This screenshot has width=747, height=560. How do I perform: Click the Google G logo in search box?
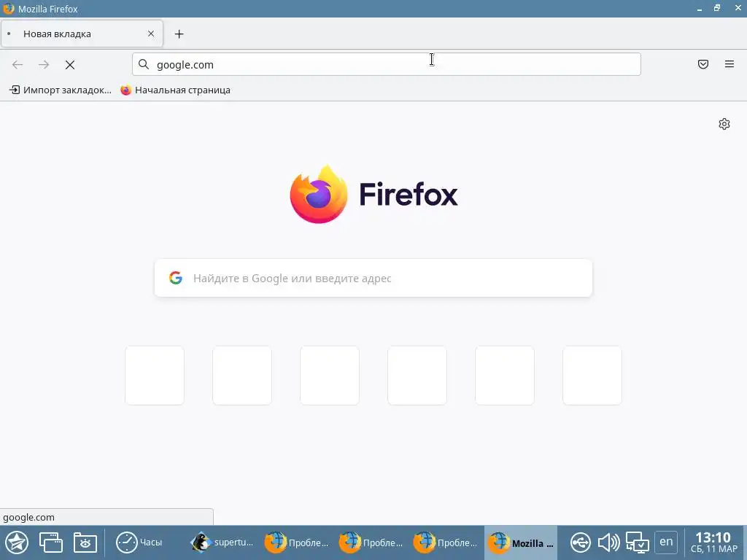[x=176, y=278]
